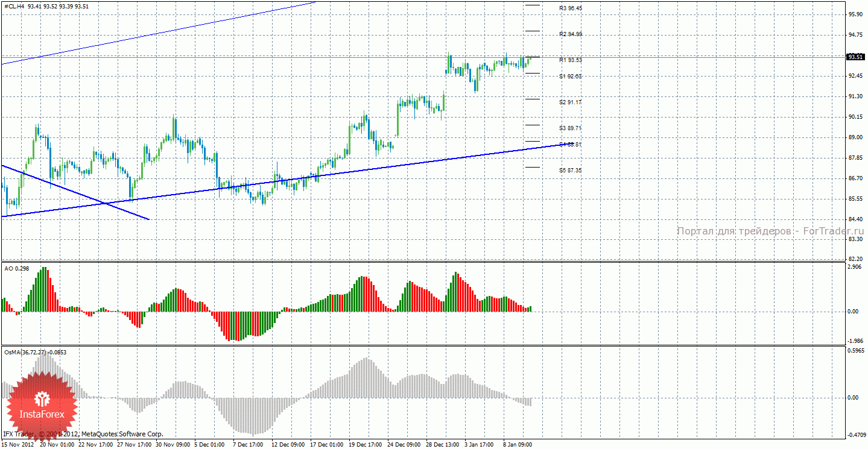
Task: Click the 0.00 level on OsMA scale
Action: coord(853,398)
